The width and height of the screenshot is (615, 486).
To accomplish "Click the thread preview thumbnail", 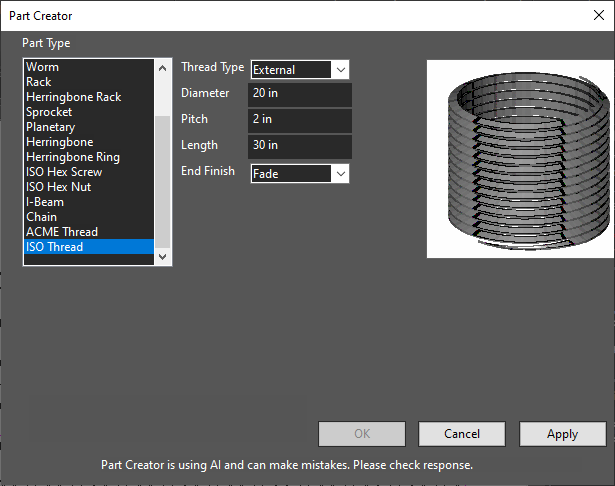I will coord(520,159).
